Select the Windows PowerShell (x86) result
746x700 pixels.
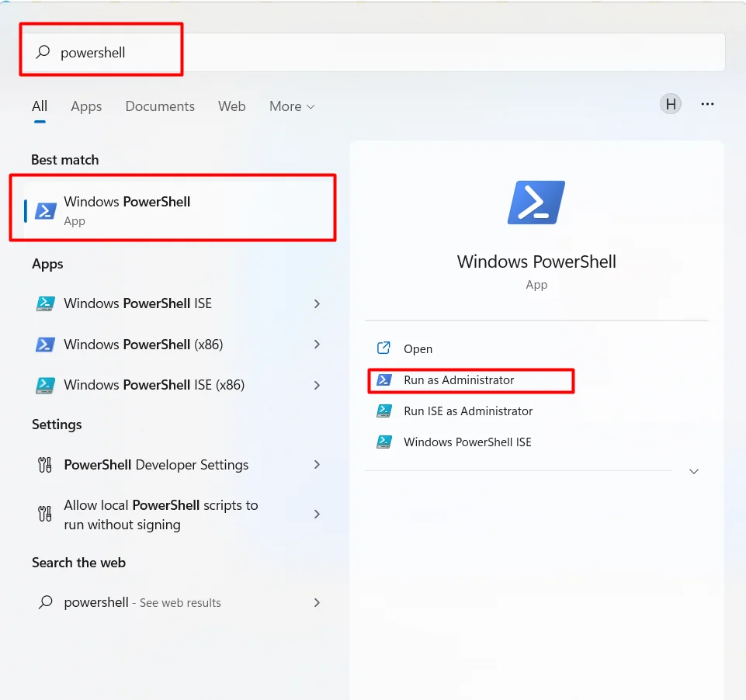[179, 345]
